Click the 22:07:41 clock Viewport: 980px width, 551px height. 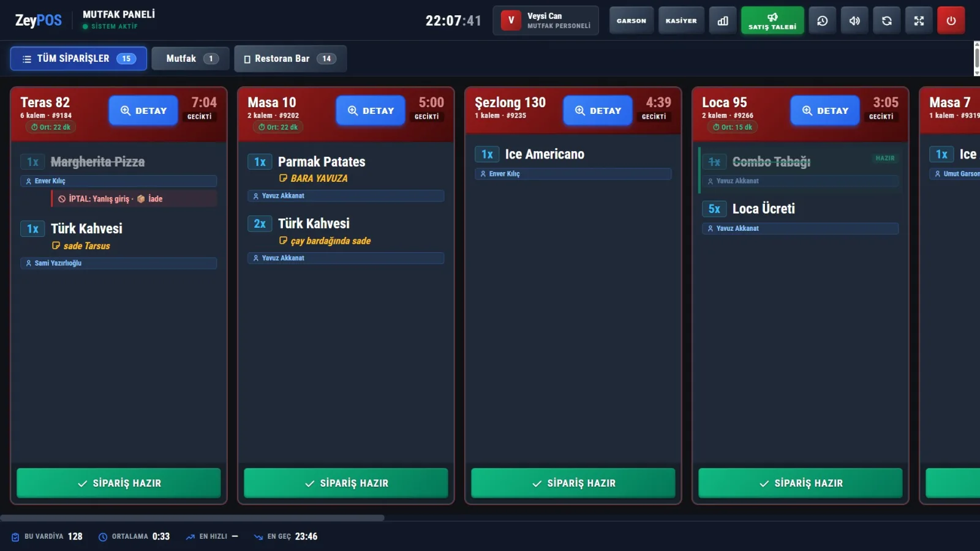pos(453,21)
